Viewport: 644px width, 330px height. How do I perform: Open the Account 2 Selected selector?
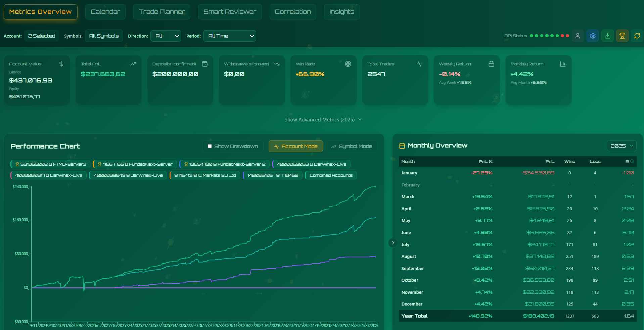pos(42,36)
